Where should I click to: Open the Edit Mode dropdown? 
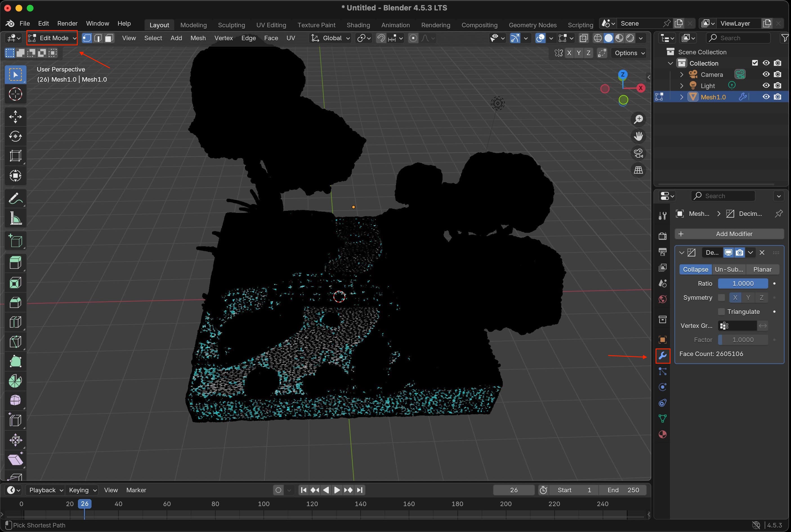point(52,38)
